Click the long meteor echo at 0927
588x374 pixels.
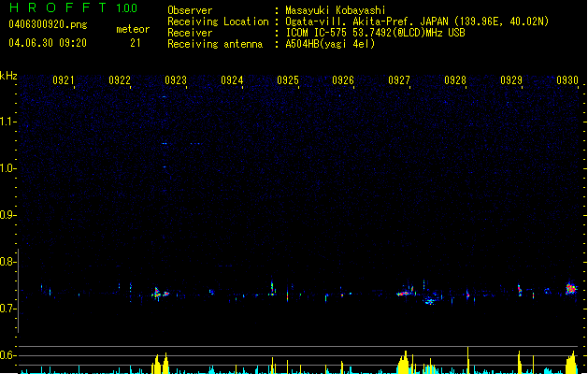tap(406, 293)
